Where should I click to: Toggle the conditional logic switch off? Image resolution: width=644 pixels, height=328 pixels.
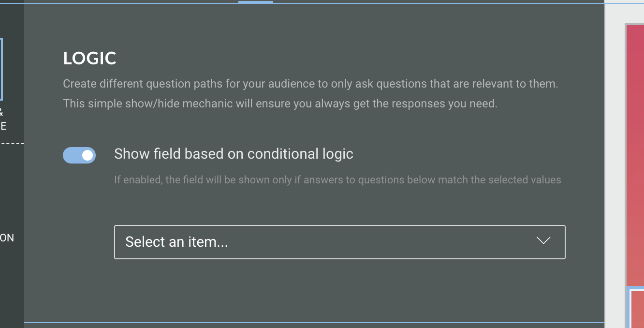(x=79, y=155)
